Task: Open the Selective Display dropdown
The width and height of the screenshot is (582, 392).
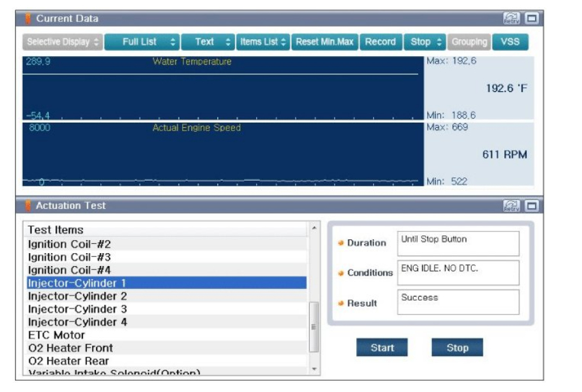Action: tap(63, 42)
